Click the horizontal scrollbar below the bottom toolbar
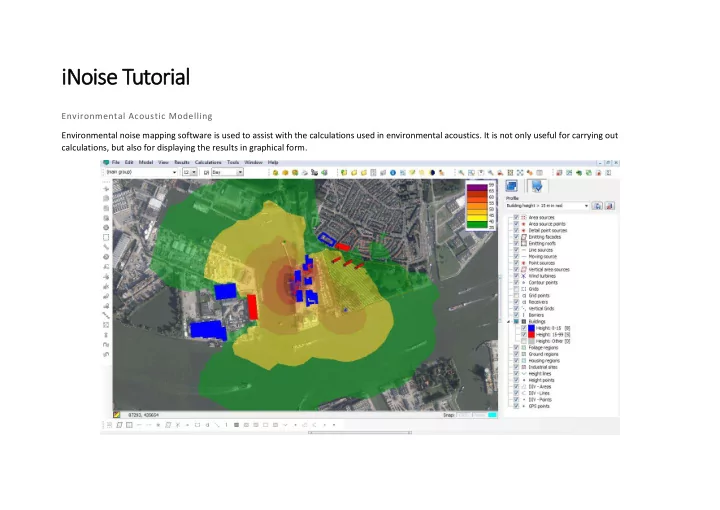This screenshot has width=720, height=510. (360, 432)
